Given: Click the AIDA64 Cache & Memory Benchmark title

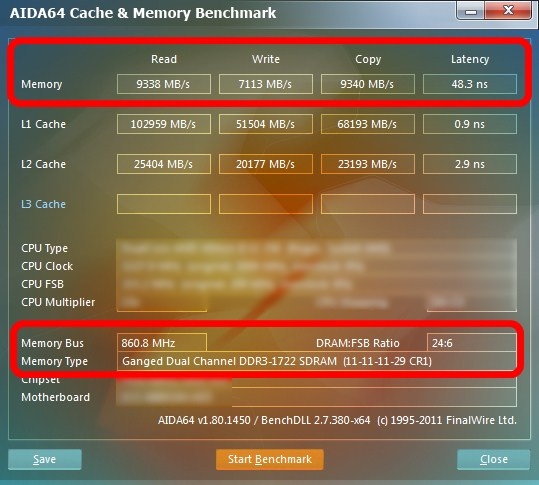Looking at the screenshot, I should point(143,13).
